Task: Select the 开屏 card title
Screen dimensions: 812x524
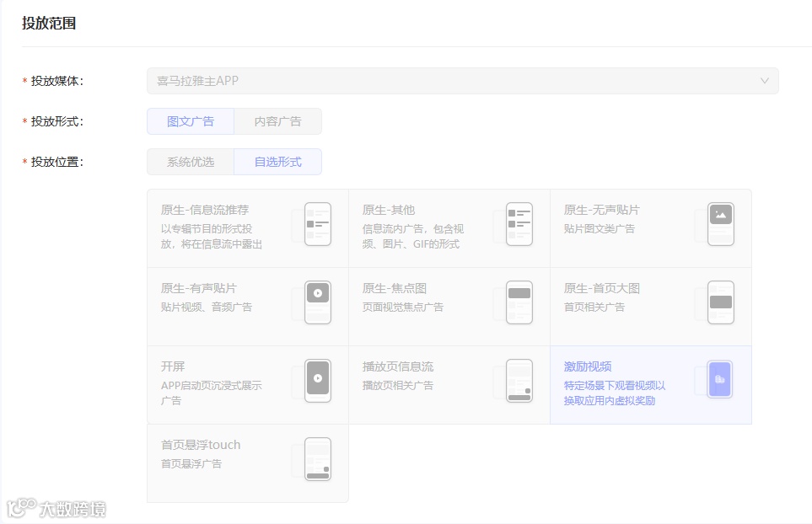Action: click(x=173, y=366)
